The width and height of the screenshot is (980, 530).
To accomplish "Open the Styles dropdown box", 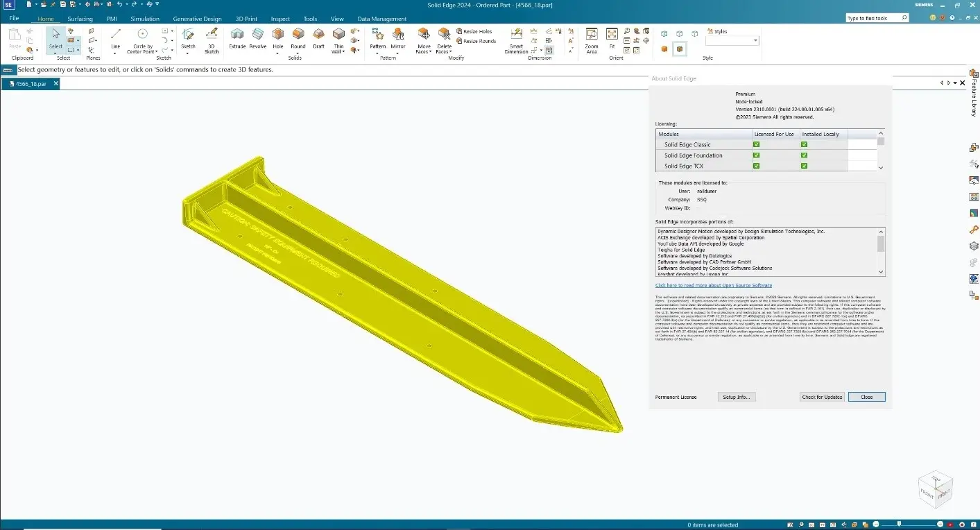I will pos(732,41).
